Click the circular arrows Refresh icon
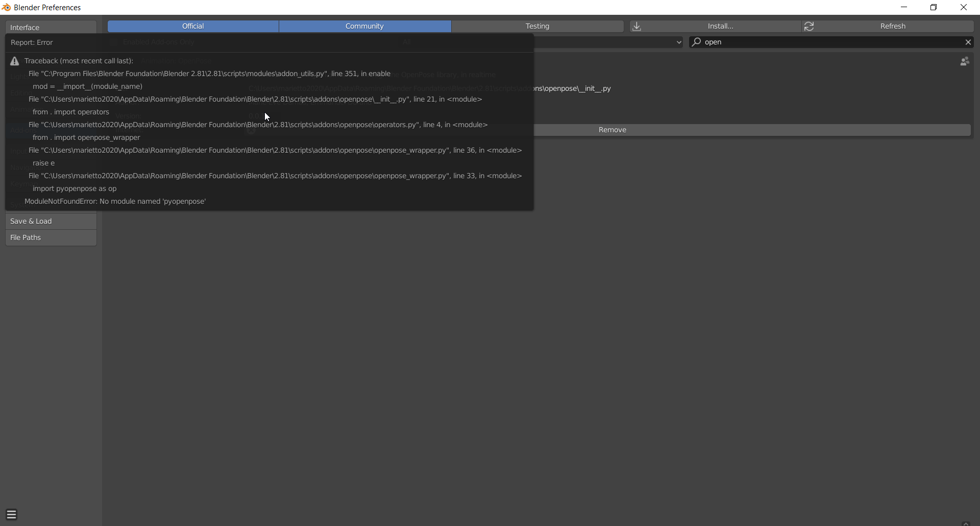Viewport: 980px width, 526px height. pos(809,27)
